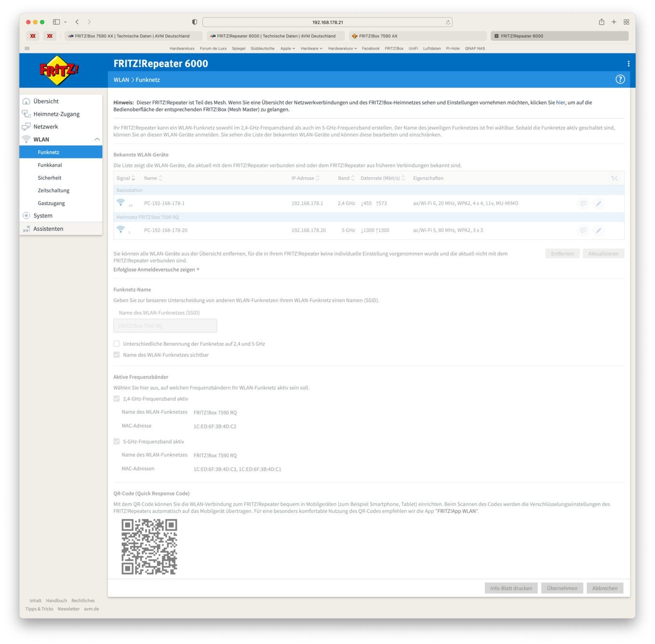Image resolution: width=655 pixels, height=644 pixels.
Task: Sort table by IP-Adresse column
Action: (x=305, y=178)
